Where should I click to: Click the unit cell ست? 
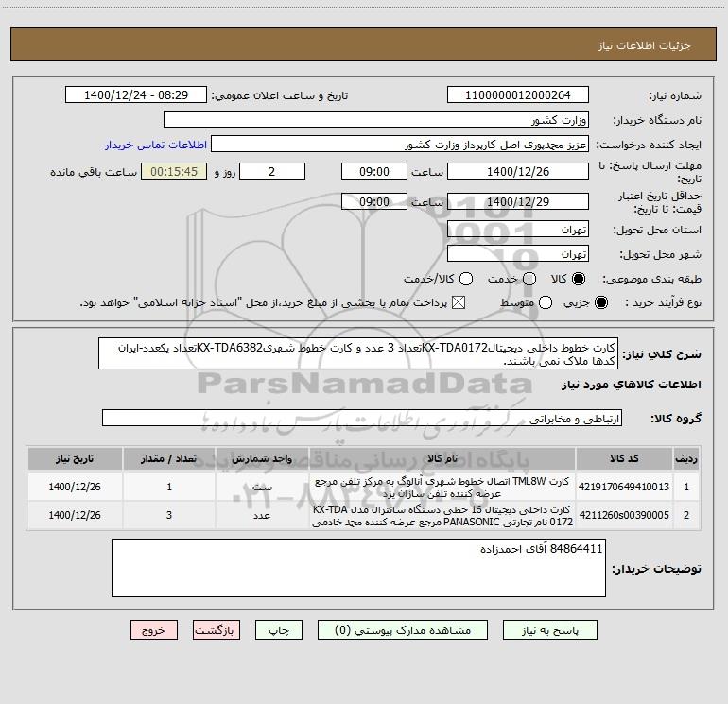[x=262, y=488]
